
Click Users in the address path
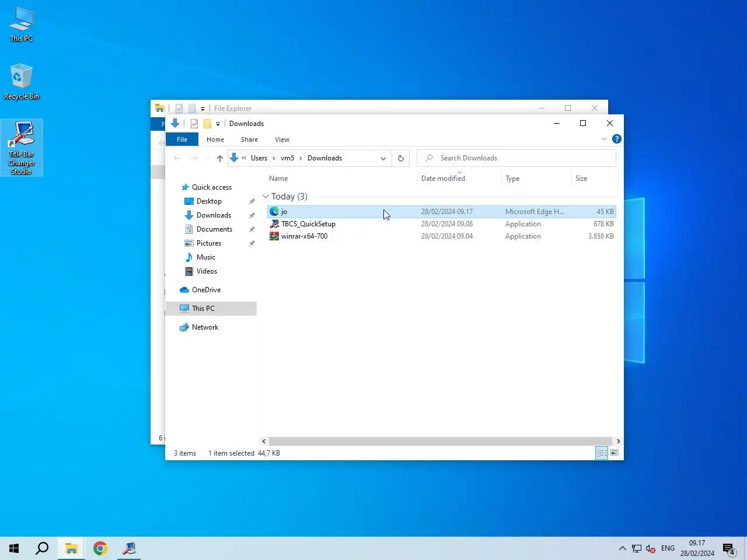pos(259,158)
